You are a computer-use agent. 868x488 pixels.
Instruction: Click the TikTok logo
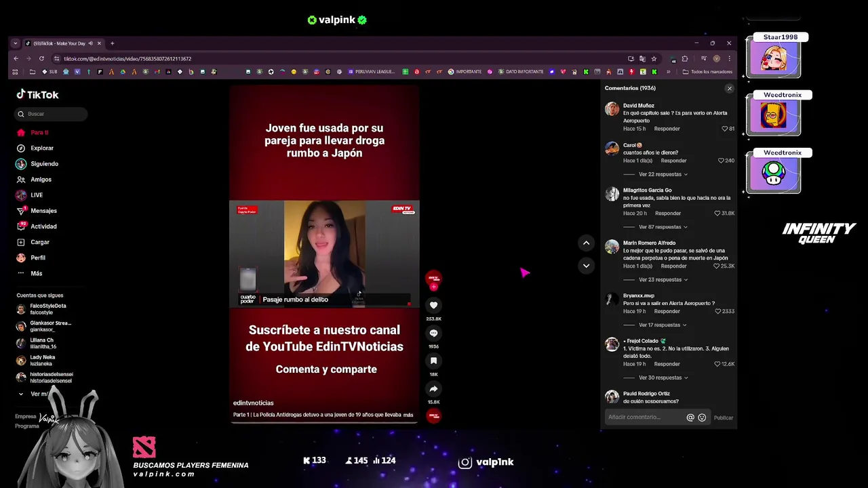pyautogui.click(x=38, y=95)
